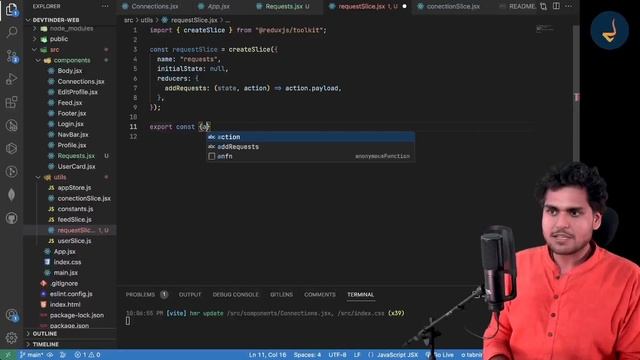Click the main branch indicator in status bar

[x=32, y=355]
